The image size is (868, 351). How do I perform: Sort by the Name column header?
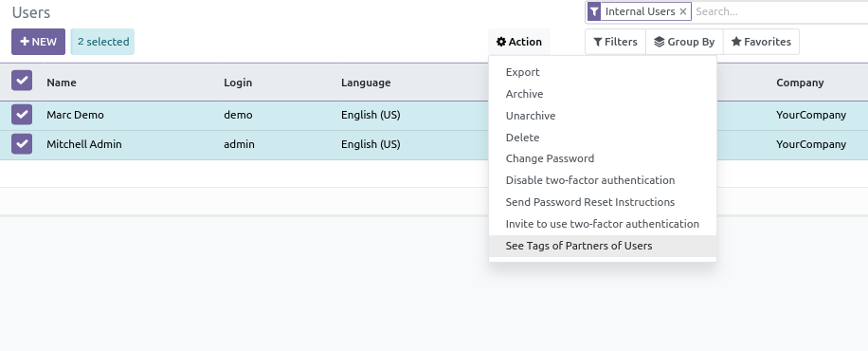(62, 83)
